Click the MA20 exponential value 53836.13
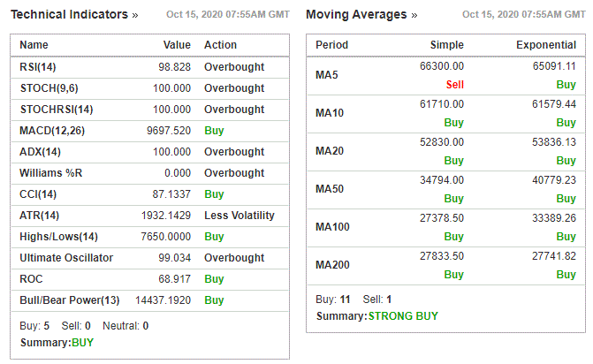Screen dimensions: 593x364 (x=554, y=142)
